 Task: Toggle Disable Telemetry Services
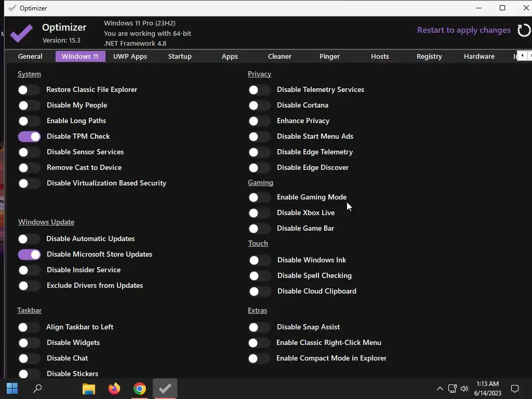260,90
